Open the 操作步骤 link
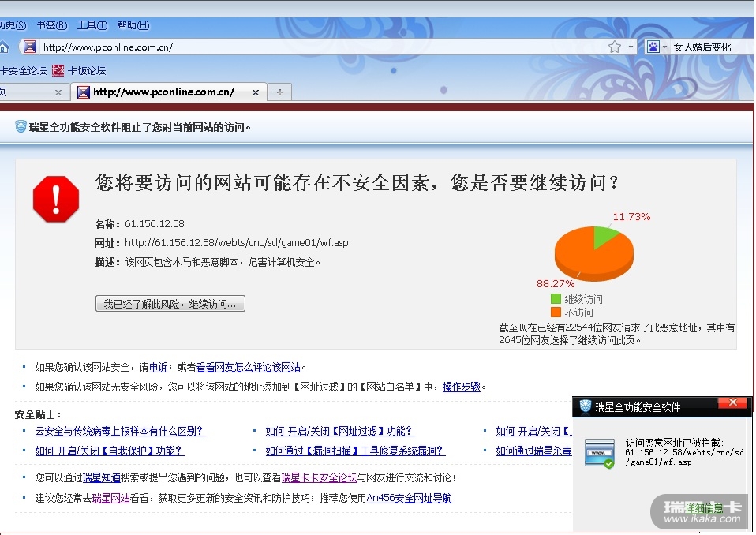Viewport: 756px width, 535px height. pos(462,387)
